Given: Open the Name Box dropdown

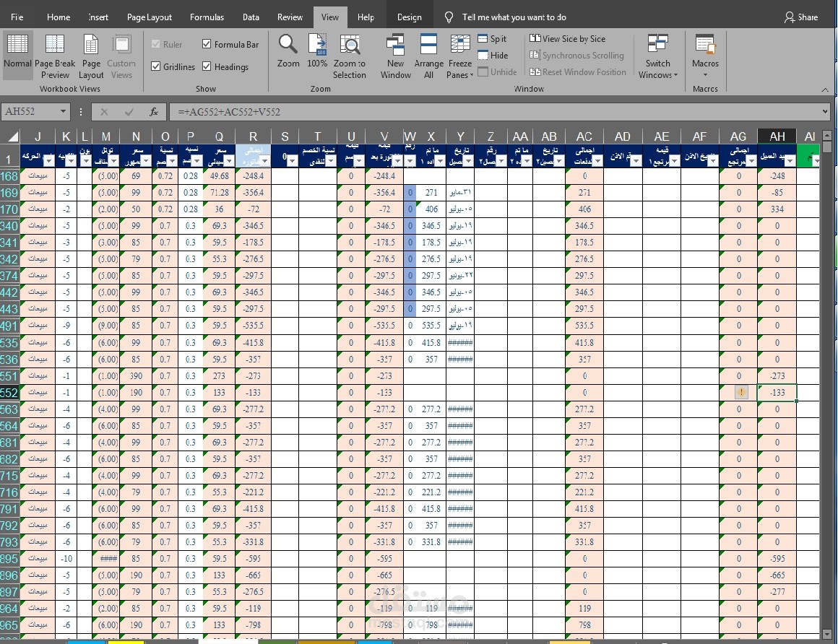Looking at the screenshot, I should point(63,112).
